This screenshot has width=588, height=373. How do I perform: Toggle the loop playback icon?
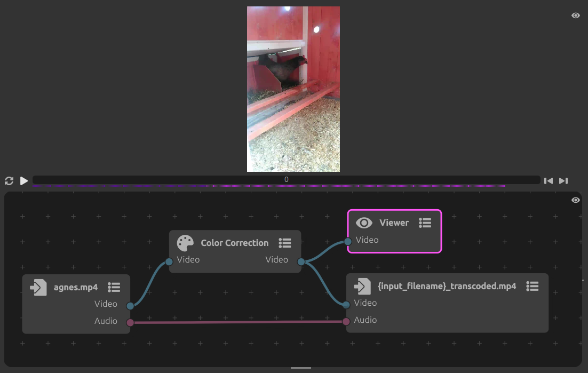click(x=9, y=181)
